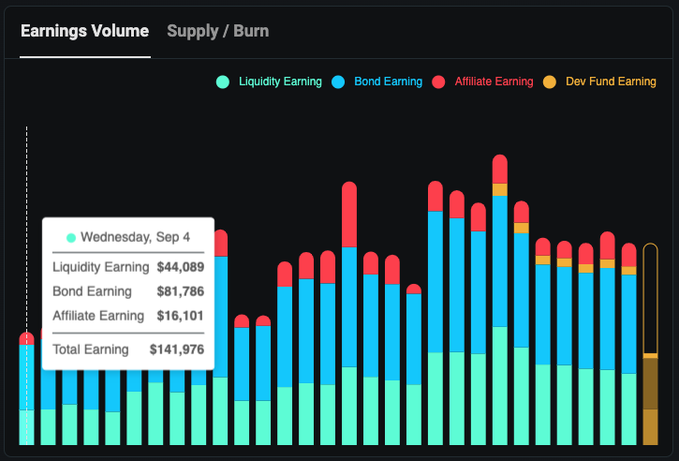Screen dimensions: 679x461
Task: Click the bar with the tallest red segment
Action: click(x=349, y=213)
